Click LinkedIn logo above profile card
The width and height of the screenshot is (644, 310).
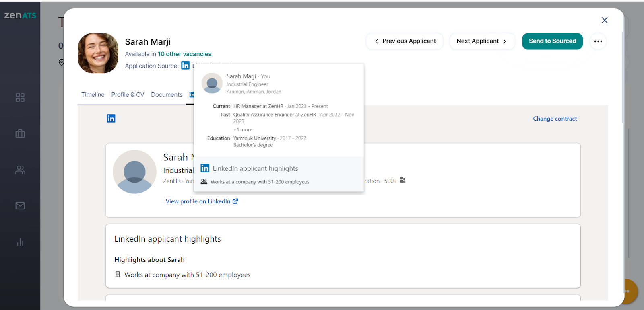point(111,118)
